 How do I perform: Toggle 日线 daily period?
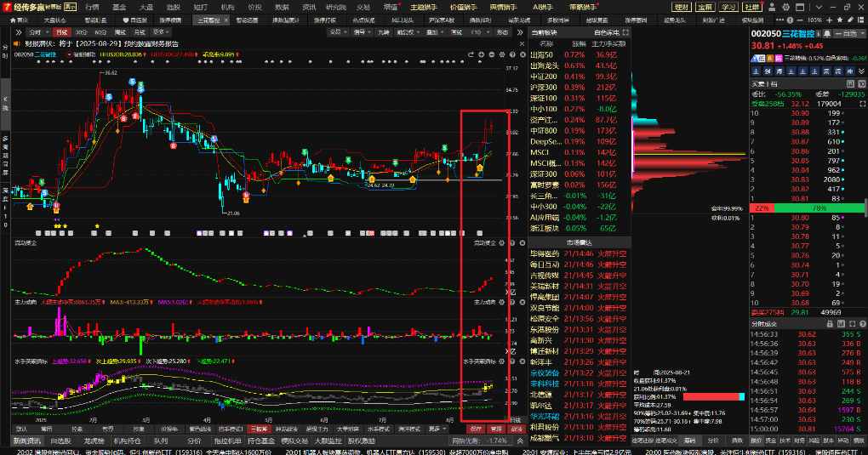[62, 32]
